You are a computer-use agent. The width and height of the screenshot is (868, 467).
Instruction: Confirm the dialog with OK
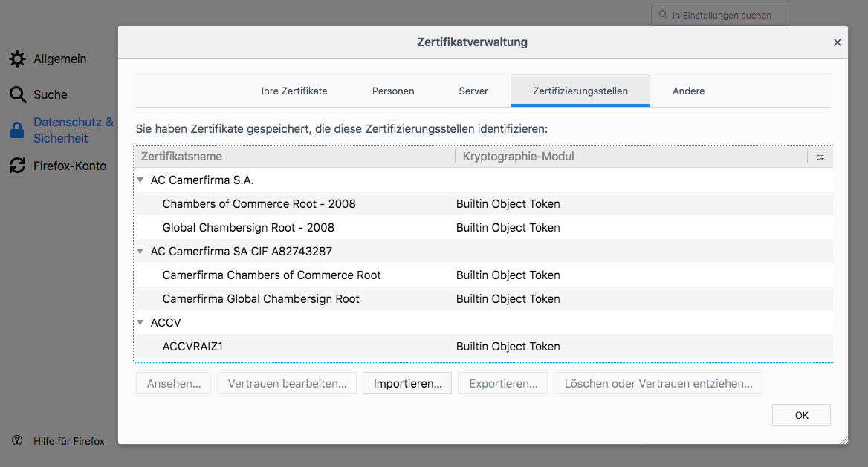(x=801, y=415)
